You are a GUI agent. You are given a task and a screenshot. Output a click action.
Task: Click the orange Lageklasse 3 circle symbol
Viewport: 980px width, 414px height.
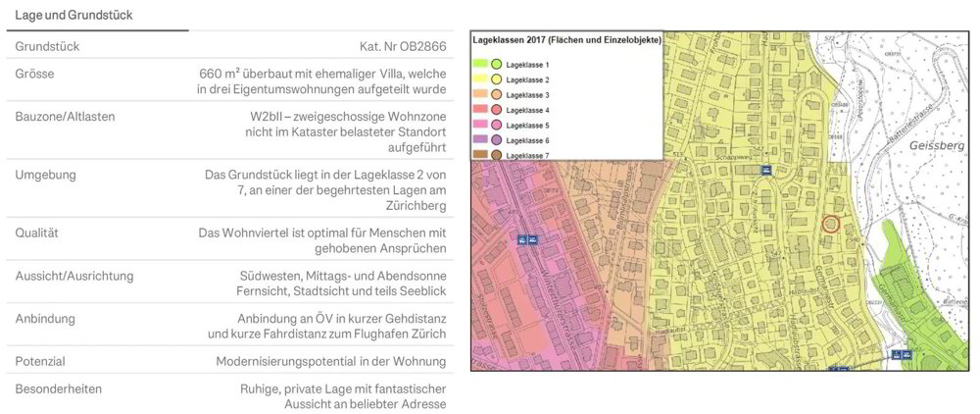pyautogui.click(x=496, y=94)
